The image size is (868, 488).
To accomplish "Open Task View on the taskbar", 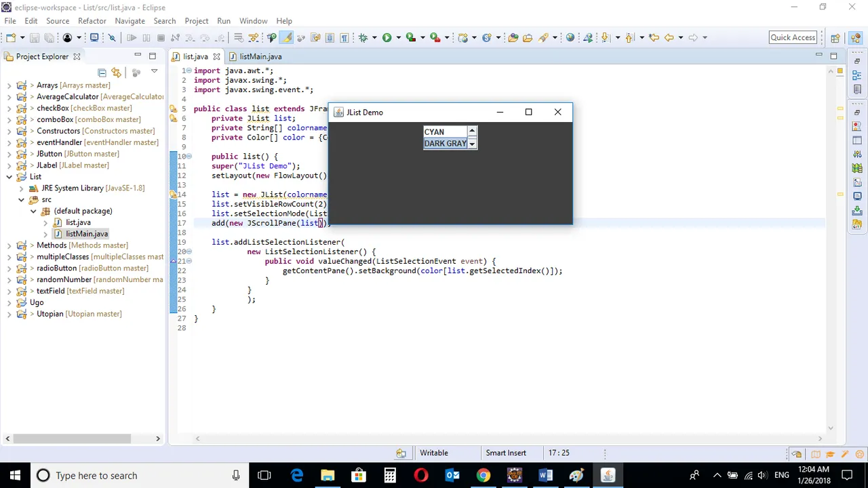I will tap(264, 475).
